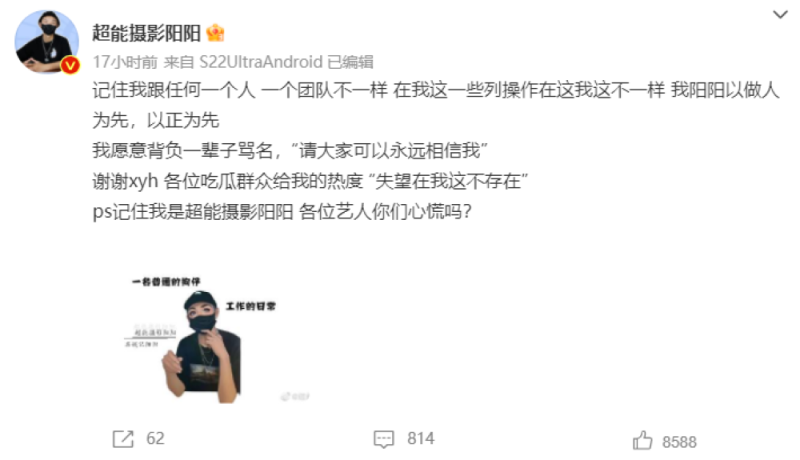Open reposts list showing 62
This screenshot has height=460, width=800.
(x=155, y=439)
